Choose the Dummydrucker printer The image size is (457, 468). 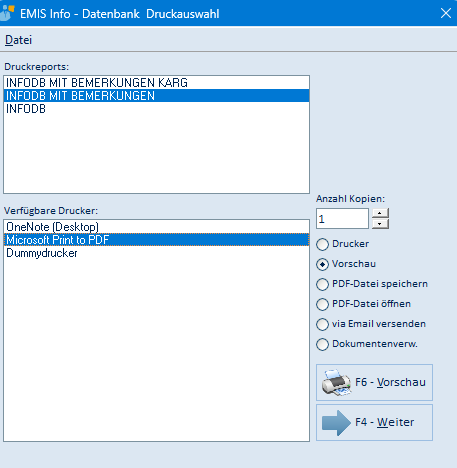pyautogui.click(x=156, y=253)
